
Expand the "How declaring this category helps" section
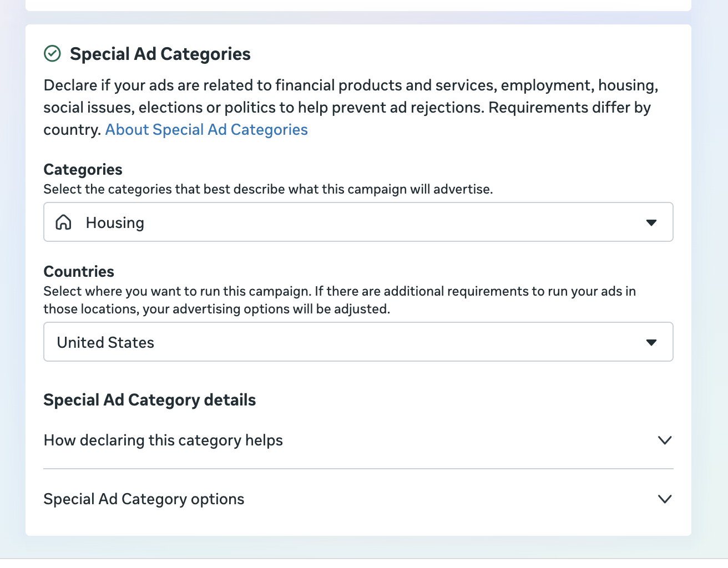click(x=358, y=440)
